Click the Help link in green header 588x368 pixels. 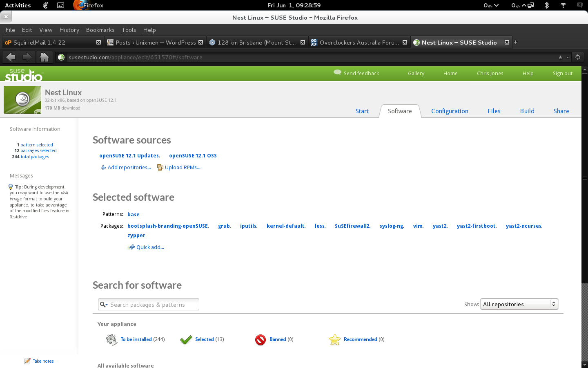pos(528,74)
